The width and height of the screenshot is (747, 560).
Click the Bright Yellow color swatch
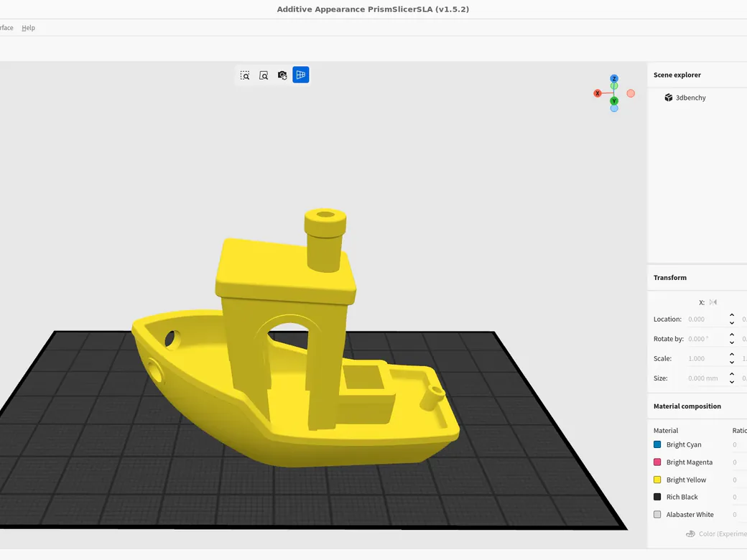coord(657,480)
